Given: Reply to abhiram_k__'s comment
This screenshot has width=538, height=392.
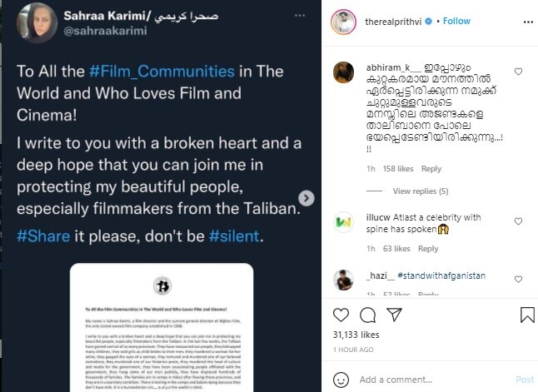Looking at the screenshot, I should [431, 169].
